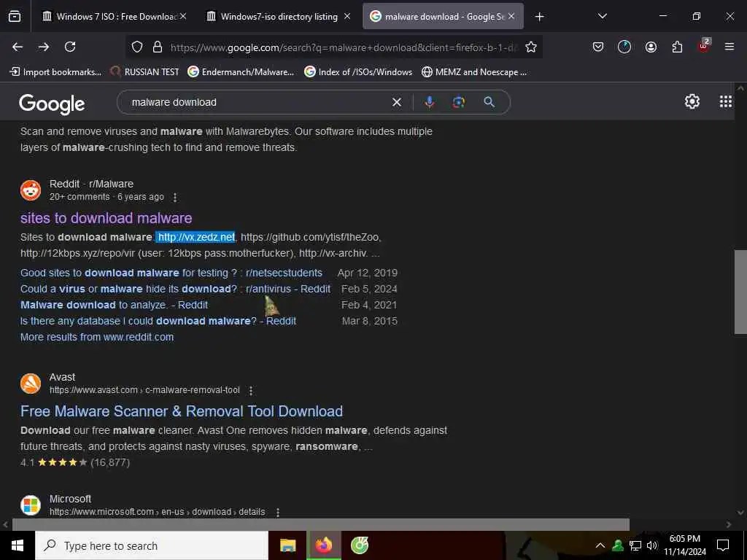
Task: Open More results from www.reddit.com
Action: pyautogui.click(x=97, y=337)
